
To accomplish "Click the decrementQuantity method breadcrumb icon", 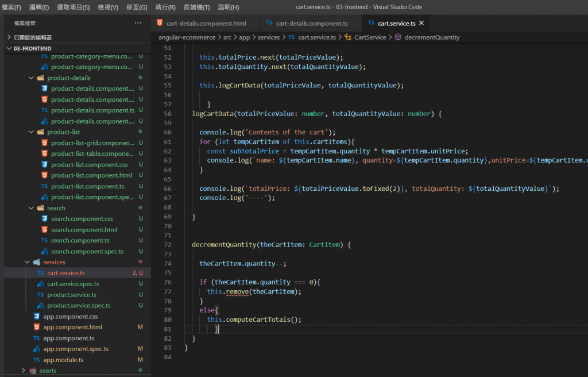I will pyautogui.click(x=399, y=37).
